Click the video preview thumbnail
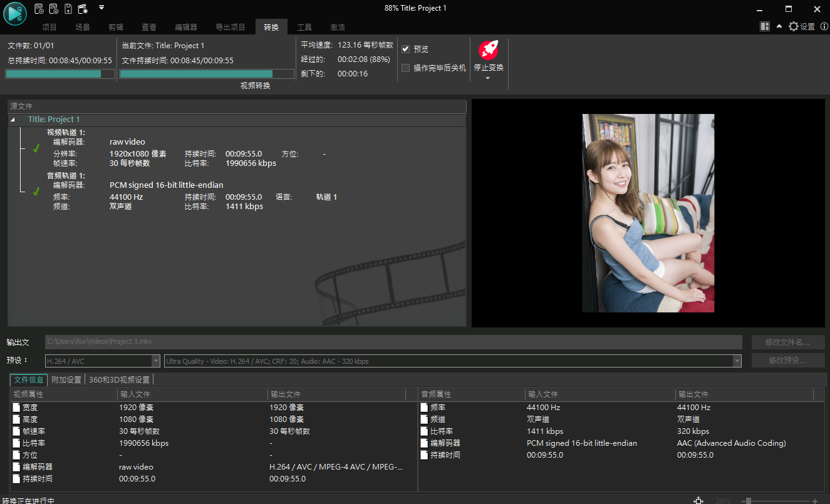Viewport: 830px width, 504px height. tap(648, 213)
